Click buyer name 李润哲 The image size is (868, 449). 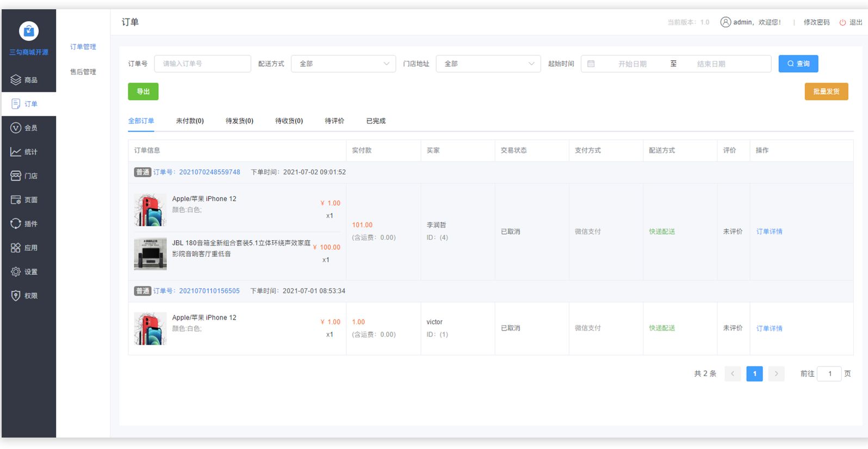436,225
